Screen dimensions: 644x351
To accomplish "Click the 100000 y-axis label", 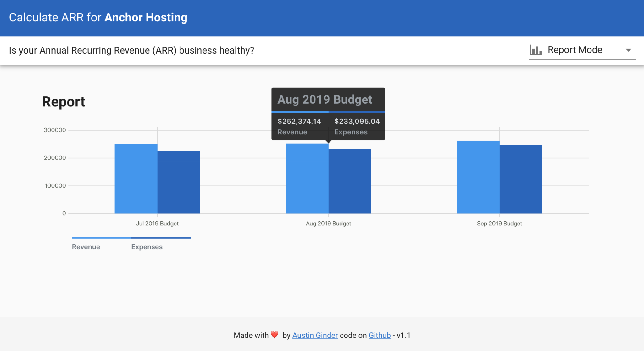I will (x=55, y=186).
